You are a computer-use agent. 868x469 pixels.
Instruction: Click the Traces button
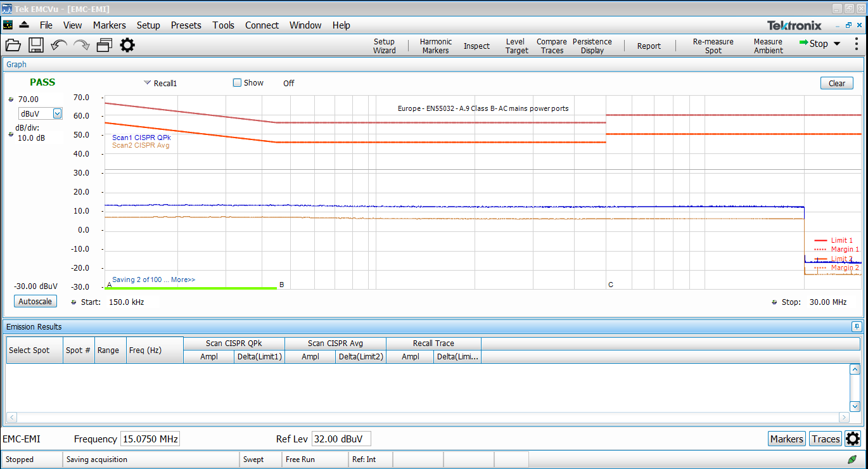click(x=826, y=439)
